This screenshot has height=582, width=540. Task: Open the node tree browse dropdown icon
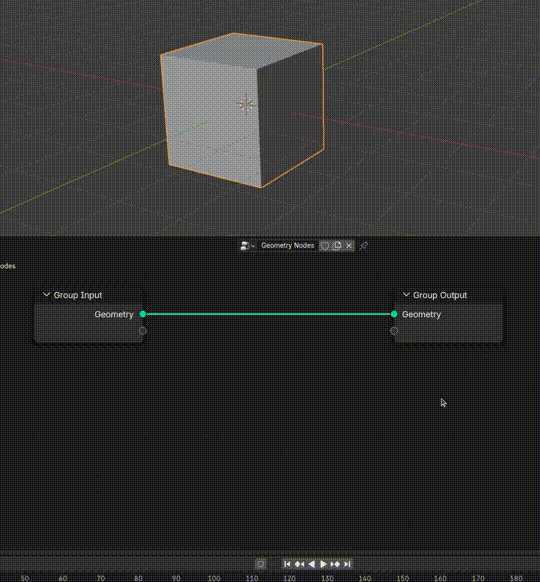[x=247, y=246]
